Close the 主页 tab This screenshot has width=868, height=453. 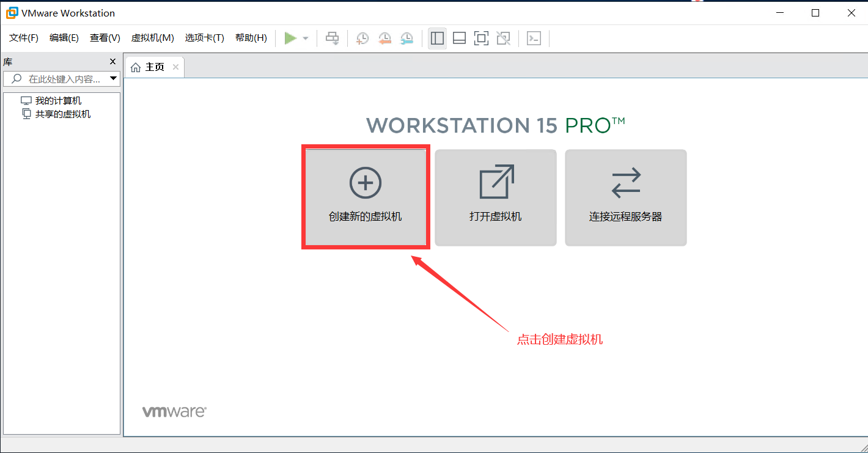tap(175, 67)
